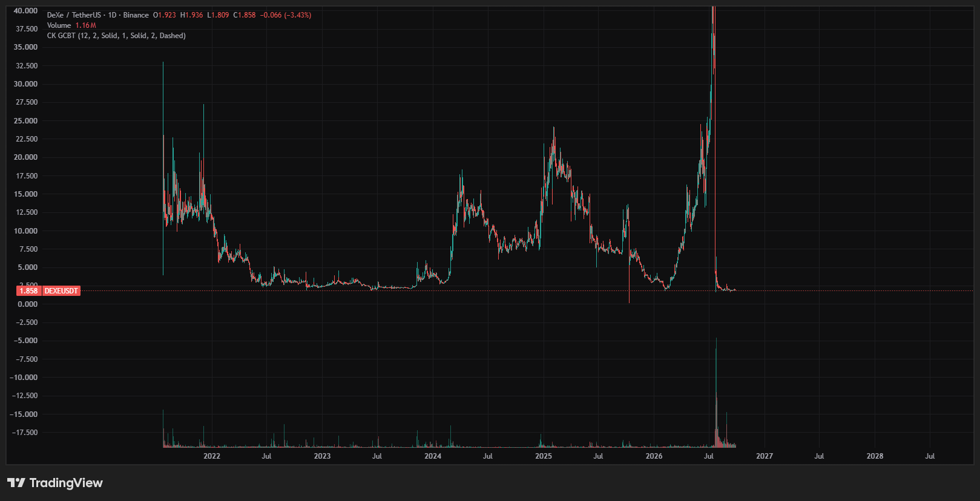This screenshot has height=501, width=980.
Task: Click the 10.000 price axis label
Action: (25, 231)
